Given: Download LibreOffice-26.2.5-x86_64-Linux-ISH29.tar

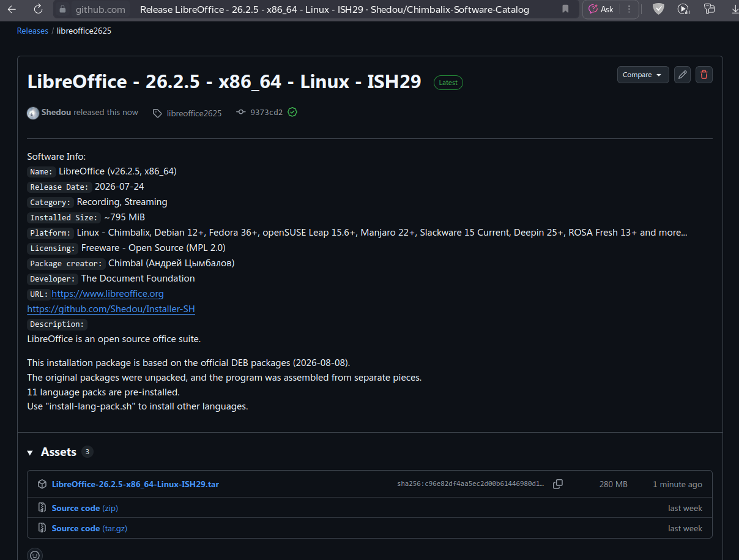Looking at the screenshot, I should tap(135, 484).
